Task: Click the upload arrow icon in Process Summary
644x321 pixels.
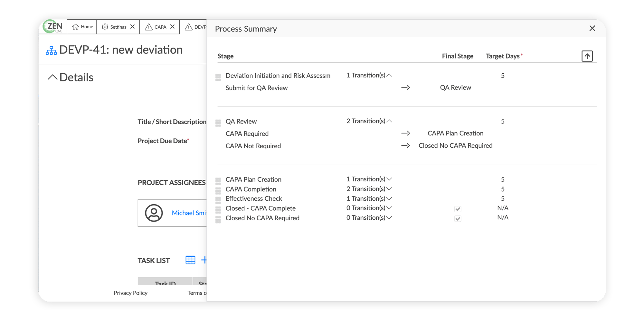Action: click(x=587, y=56)
